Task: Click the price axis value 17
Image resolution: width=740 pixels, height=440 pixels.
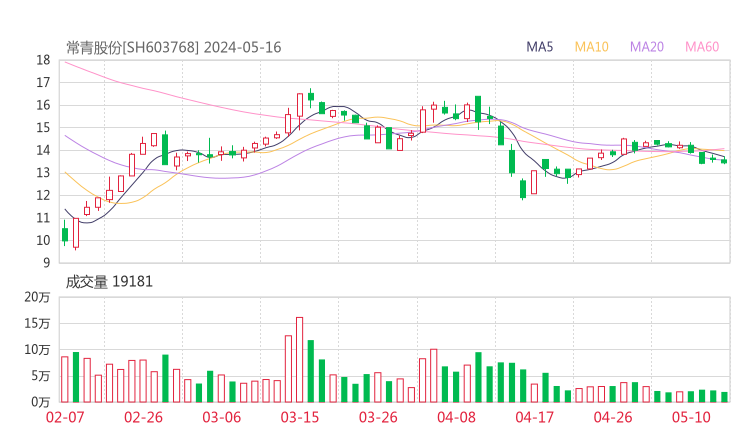Action: coord(43,83)
